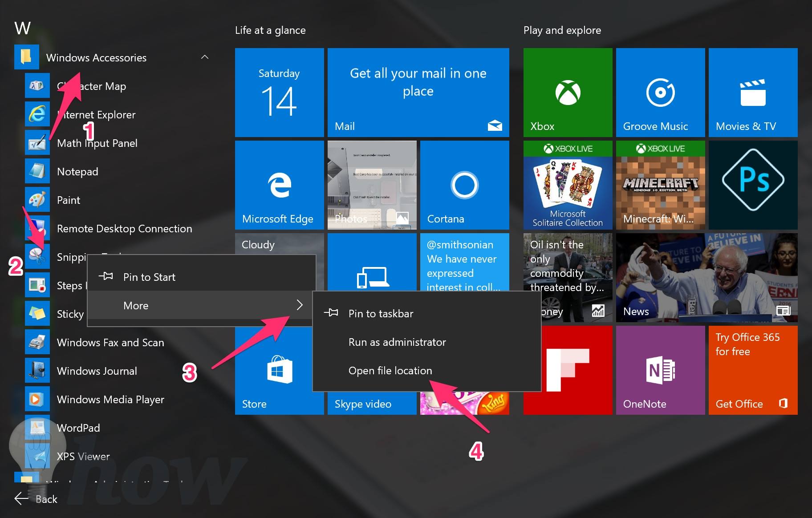The height and width of the screenshot is (518, 812).
Task: Select Pin to Start
Action: pyautogui.click(x=202, y=277)
